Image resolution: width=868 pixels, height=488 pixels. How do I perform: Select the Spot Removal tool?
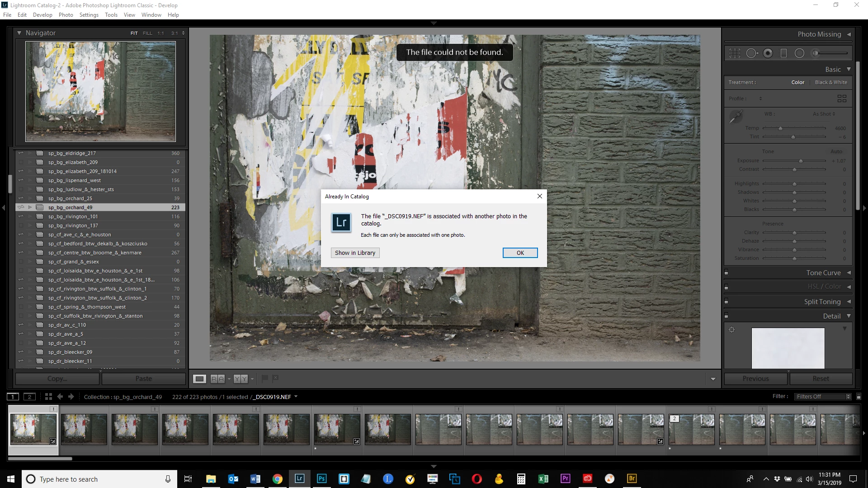click(751, 53)
